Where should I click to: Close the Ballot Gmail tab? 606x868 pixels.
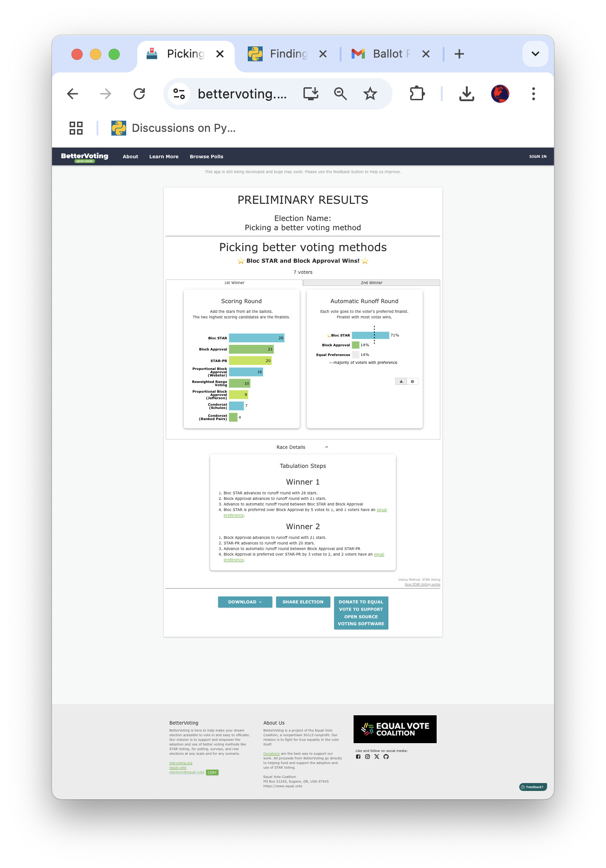click(426, 54)
